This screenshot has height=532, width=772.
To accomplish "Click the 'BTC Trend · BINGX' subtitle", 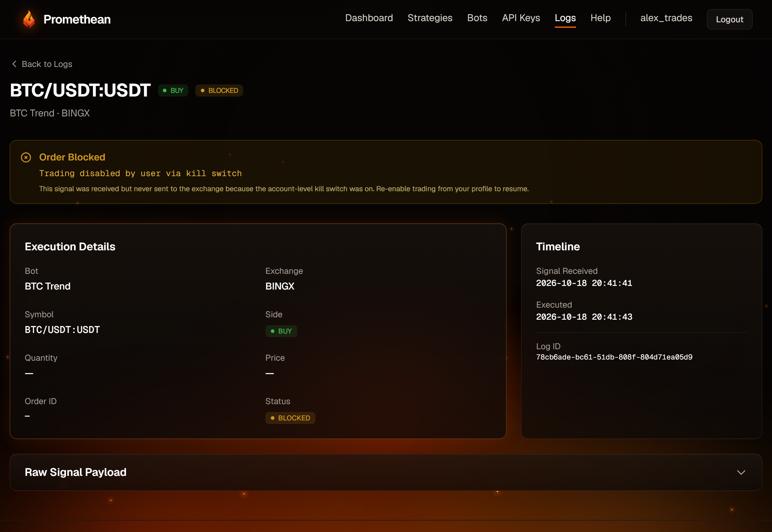I will pos(50,113).
